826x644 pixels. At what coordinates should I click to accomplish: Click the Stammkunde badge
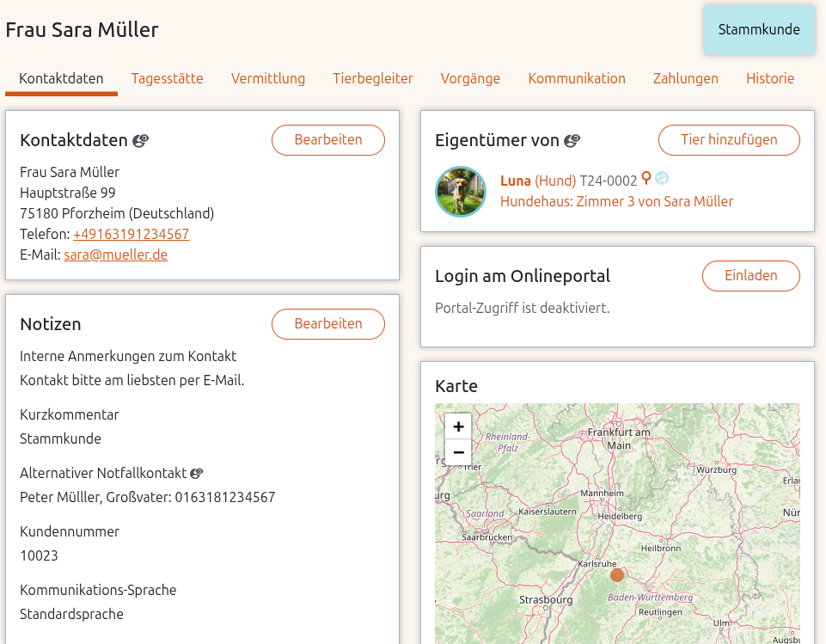point(758,29)
